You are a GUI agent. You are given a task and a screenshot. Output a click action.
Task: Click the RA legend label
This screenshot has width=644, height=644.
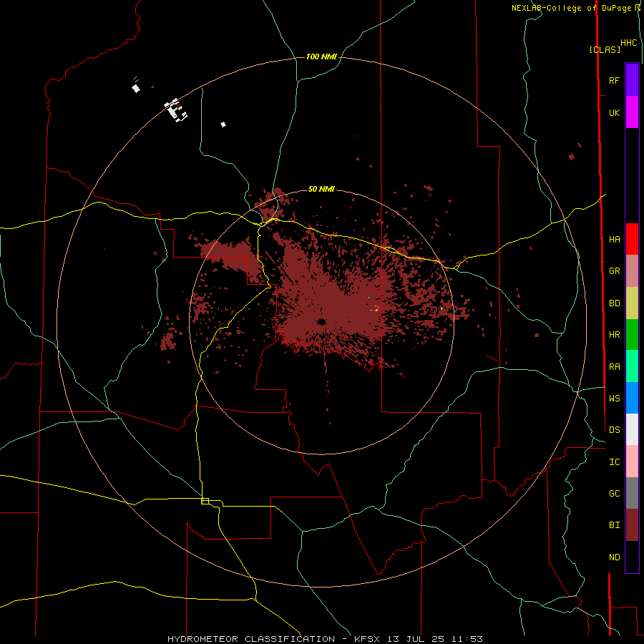click(x=614, y=367)
